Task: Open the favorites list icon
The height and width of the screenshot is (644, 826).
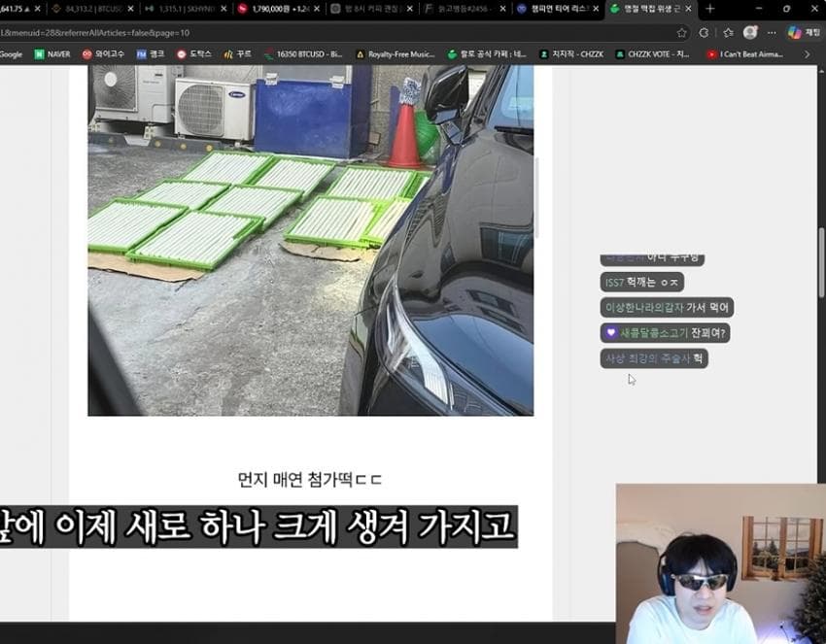Action: tap(728, 33)
